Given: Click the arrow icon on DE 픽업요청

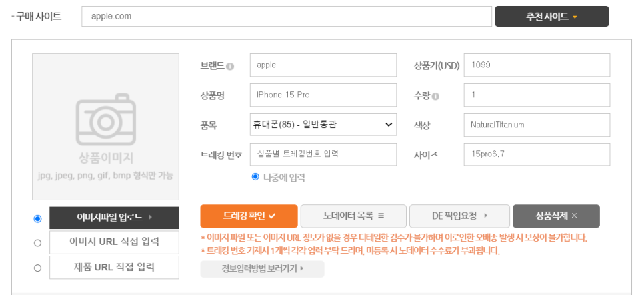Looking at the screenshot, I should point(486,216).
